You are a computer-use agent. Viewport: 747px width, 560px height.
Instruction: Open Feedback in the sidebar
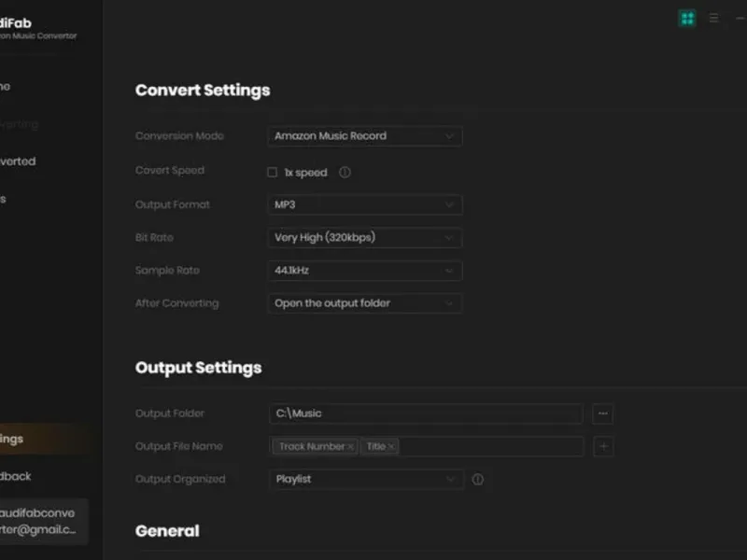coord(19,476)
